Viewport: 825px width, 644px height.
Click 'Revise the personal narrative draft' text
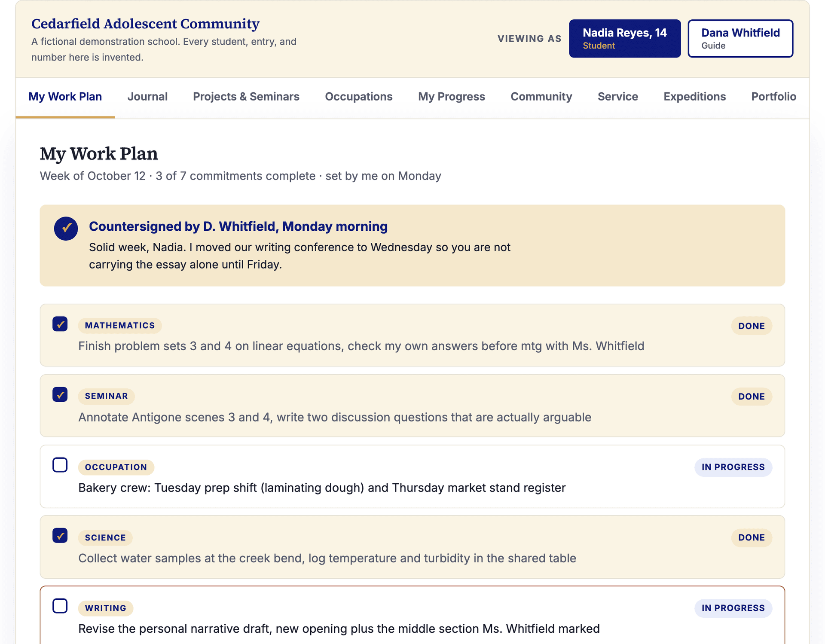(339, 629)
